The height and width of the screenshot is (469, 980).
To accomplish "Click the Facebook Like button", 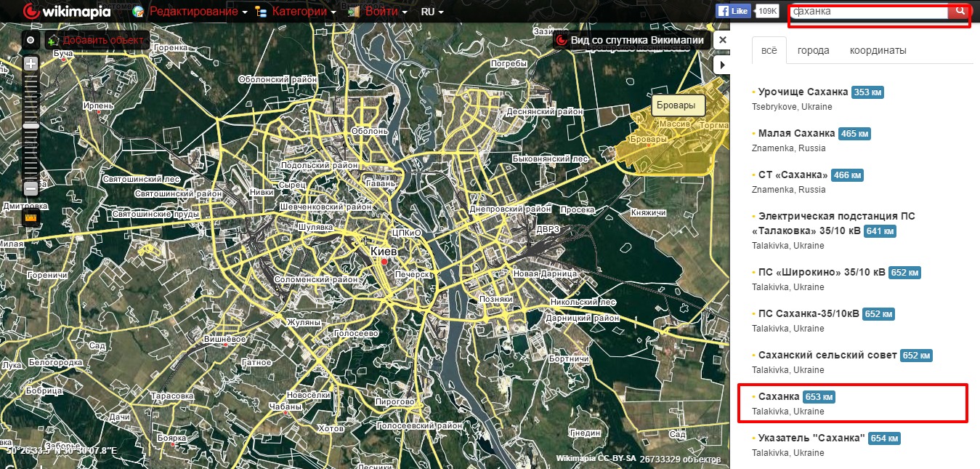I will click(x=733, y=12).
